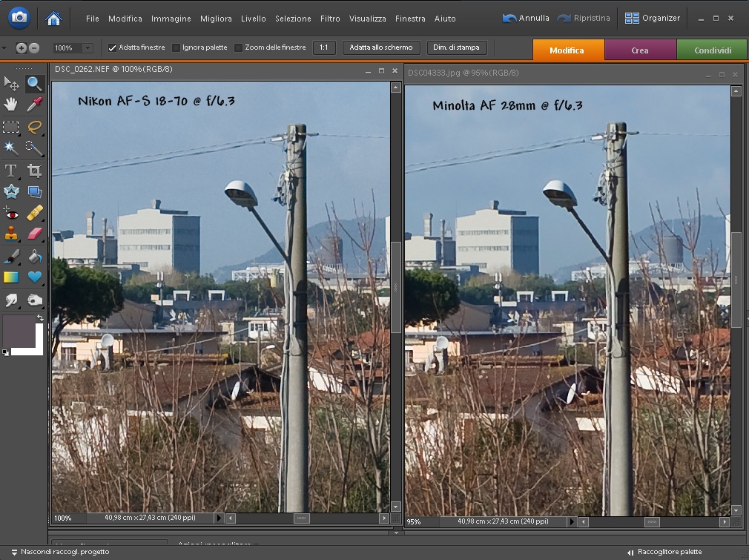Select the Sponge tool

tap(34, 300)
